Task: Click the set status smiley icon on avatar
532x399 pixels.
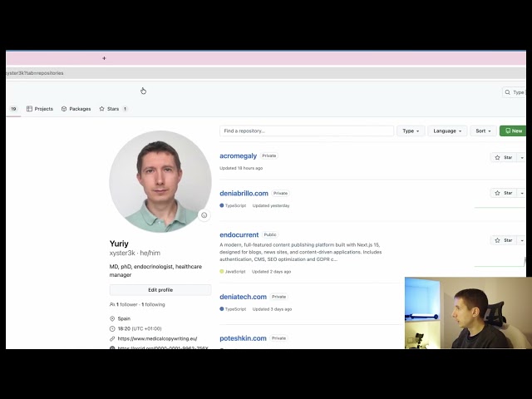Action: click(x=204, y=215)
